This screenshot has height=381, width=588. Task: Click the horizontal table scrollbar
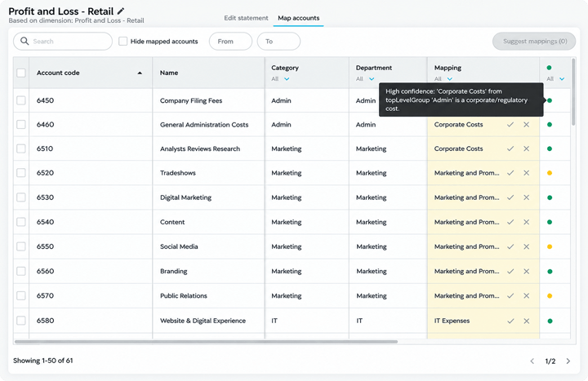click(206, 342)
